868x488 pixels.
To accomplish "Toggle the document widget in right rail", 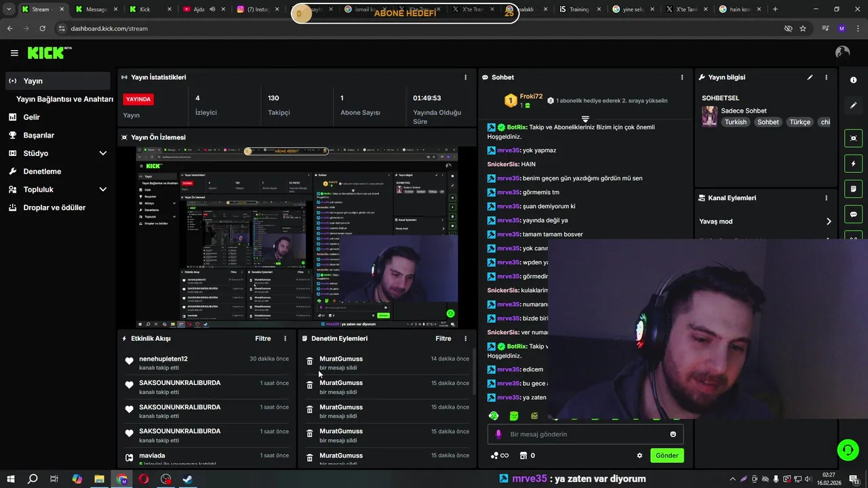I will 853,188.
